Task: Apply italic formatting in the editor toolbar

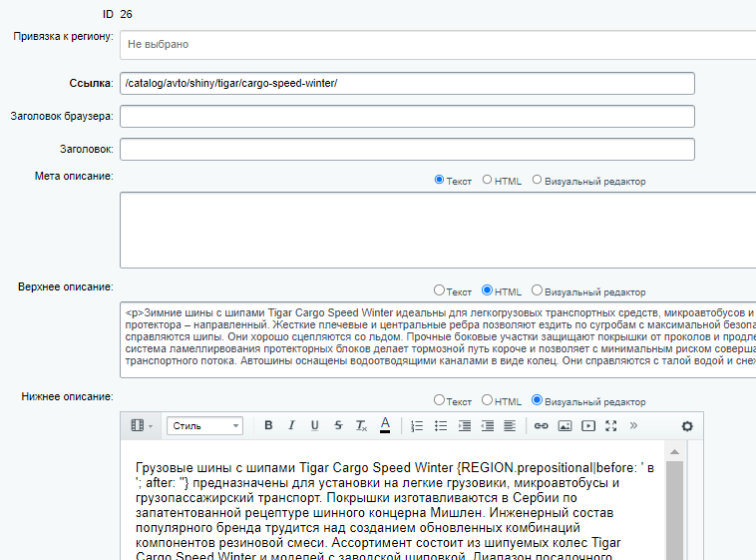Action: (x=291, y=425)
